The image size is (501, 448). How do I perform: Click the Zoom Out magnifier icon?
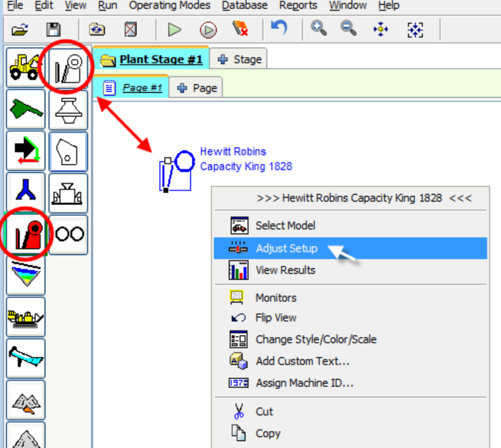[x=349, y=28]
